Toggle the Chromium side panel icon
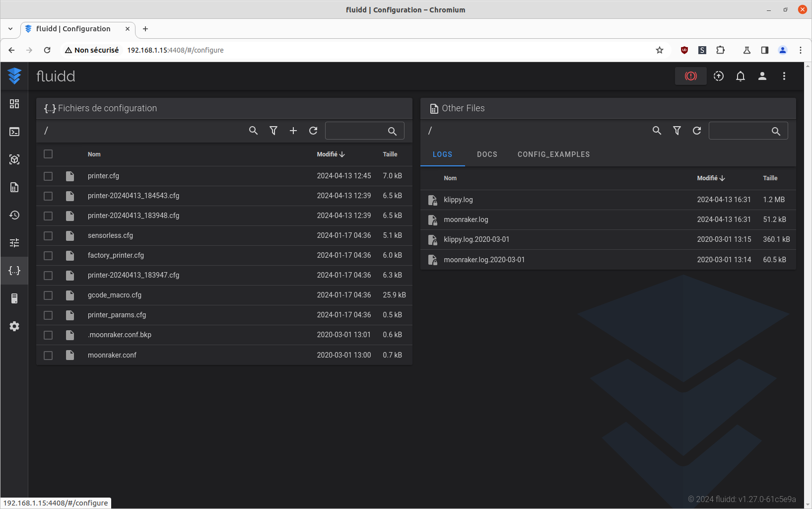The image size is (812, 509). click(765, 50)
